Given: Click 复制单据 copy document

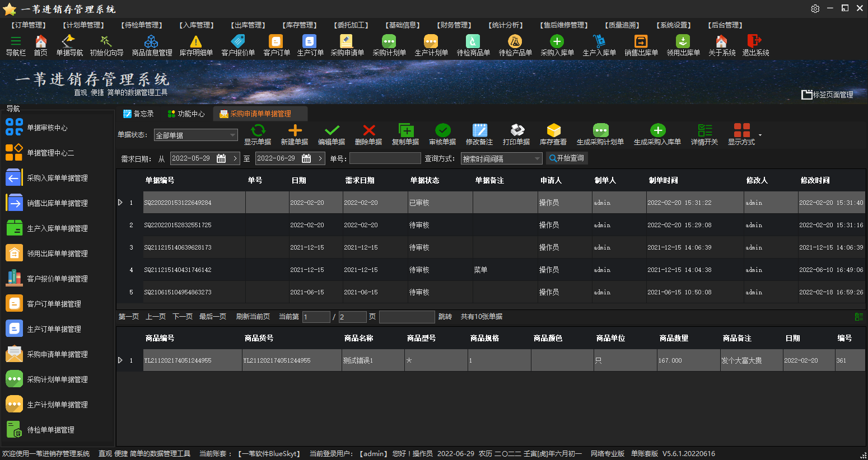Looking at the screenshot, I should pyautogui.click(x=405, y=135).
